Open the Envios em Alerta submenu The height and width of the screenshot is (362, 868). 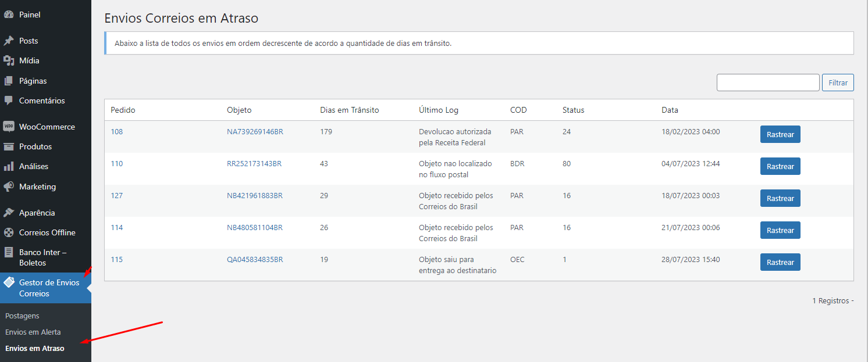click(x=33, y=332)
